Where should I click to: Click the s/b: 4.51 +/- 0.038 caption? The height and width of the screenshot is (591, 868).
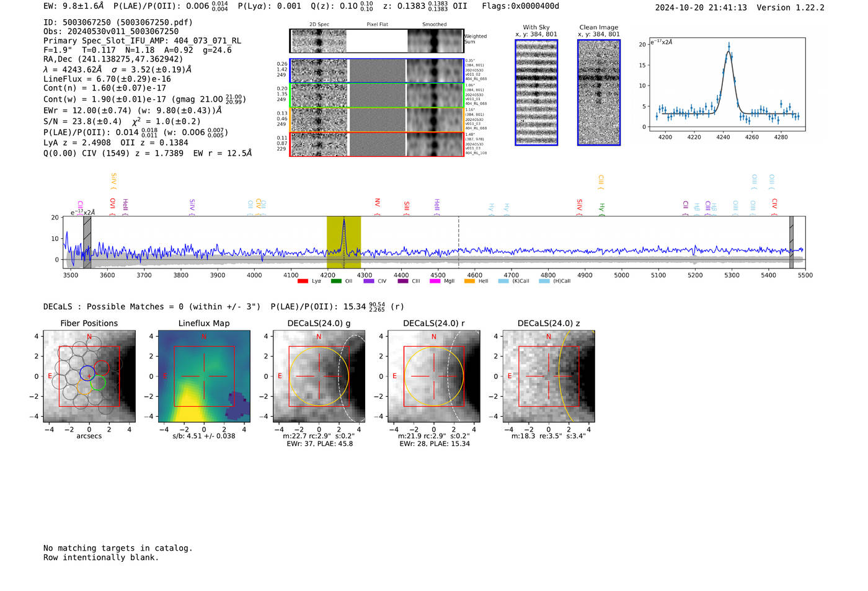tap(204, 435)
